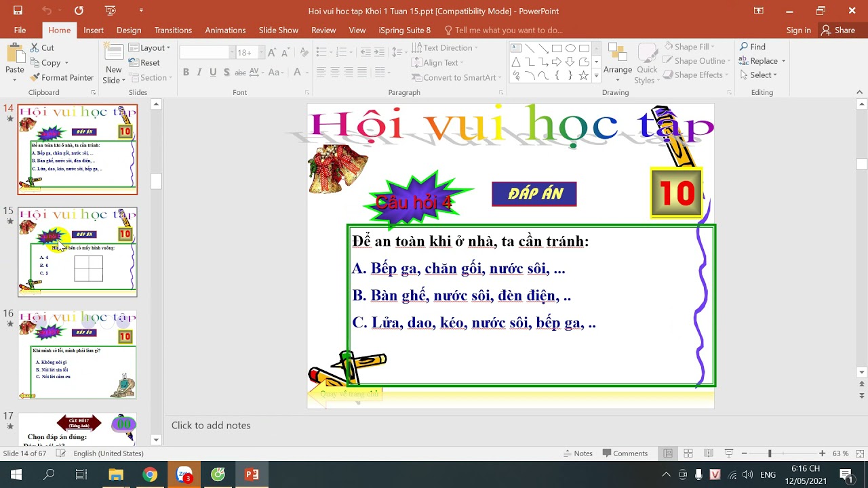Open Comments pane from the status bar
The image size is (868, 488).
coord(625,453)
